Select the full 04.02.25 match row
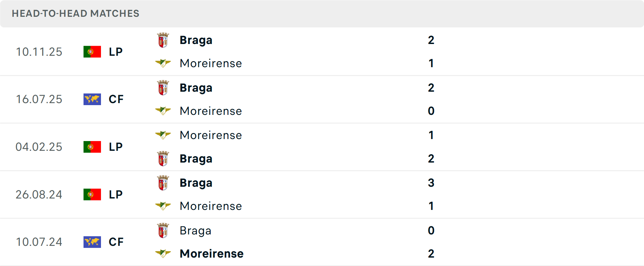The image size is (644, 266). point(322,147)
